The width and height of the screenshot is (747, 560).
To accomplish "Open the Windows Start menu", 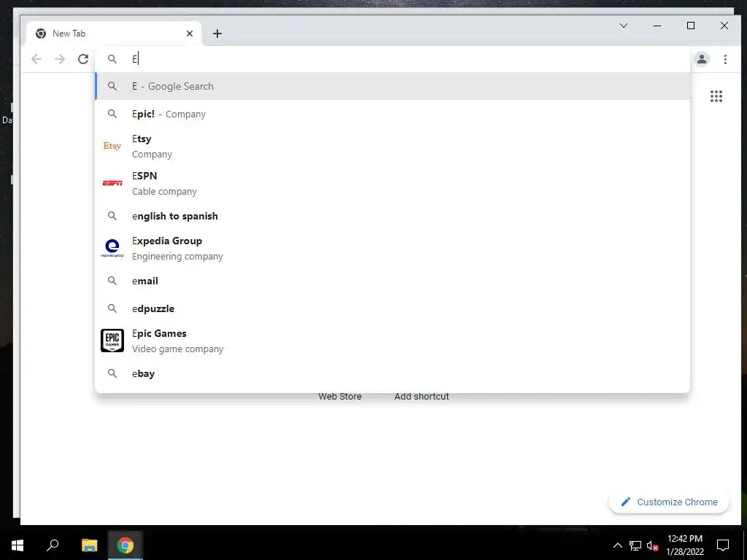I will click(18, 545).
